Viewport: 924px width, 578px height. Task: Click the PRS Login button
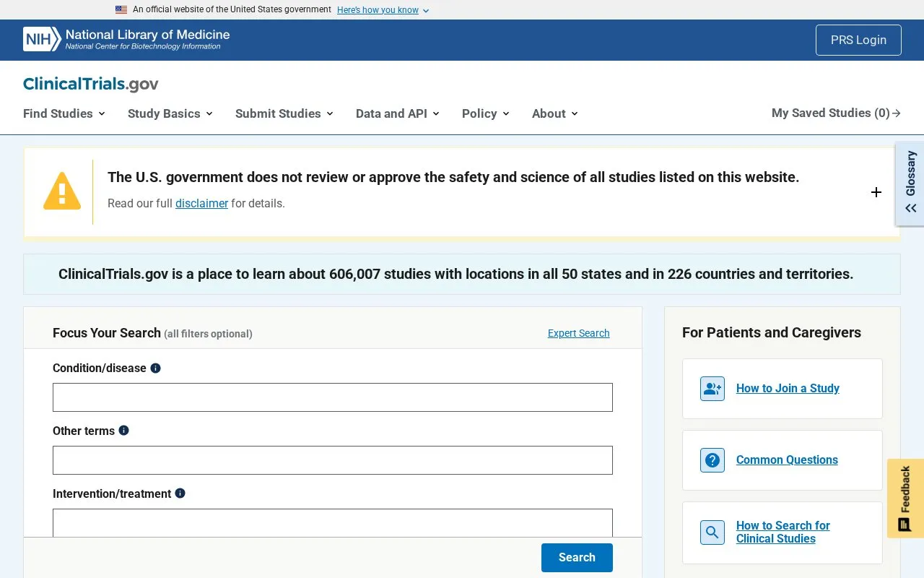[x=858, y=40]
